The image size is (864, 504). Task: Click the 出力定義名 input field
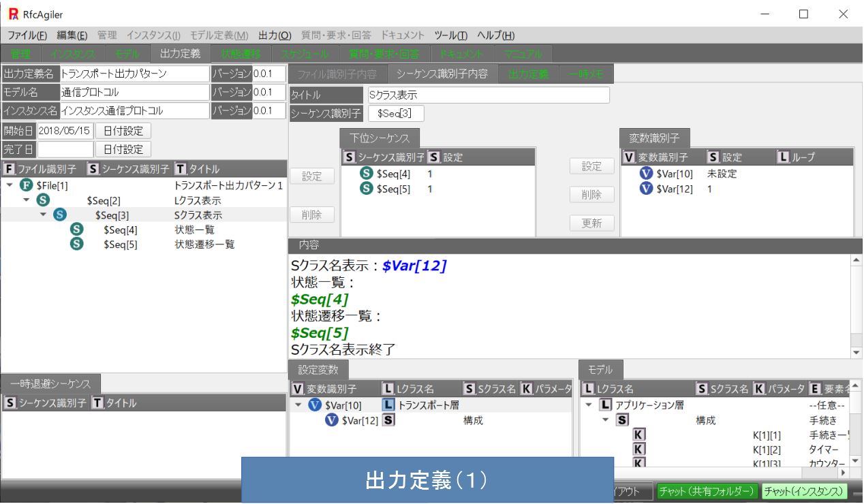(134, 74)
